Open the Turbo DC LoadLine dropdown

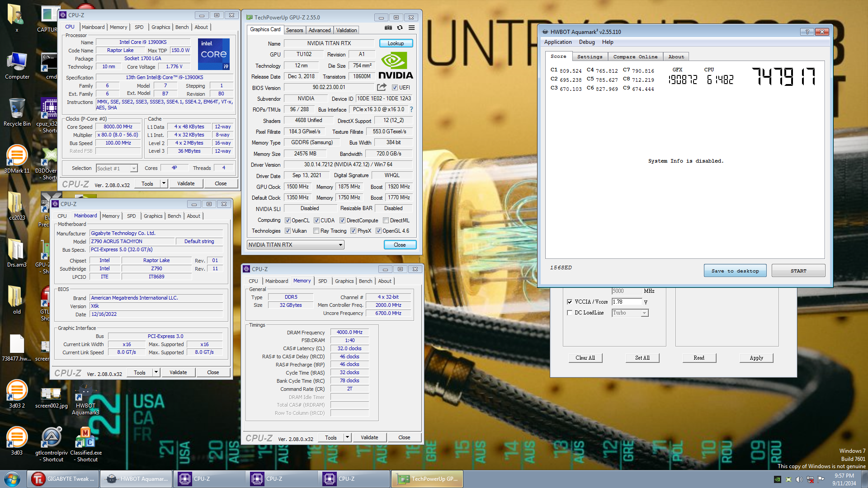[630, 313]
